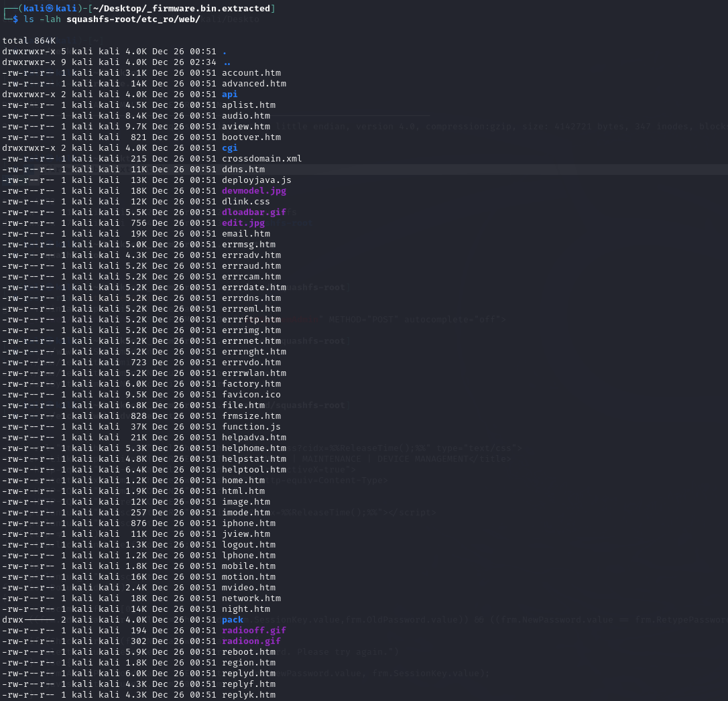Viewport: 728px width, 701px height.
Task: Select helphome.htm entry
Action: point(254,448)
